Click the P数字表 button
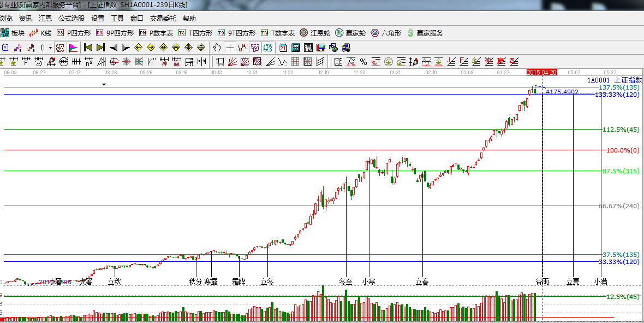The image size is (644, 323). pyautogui.click(x=156, y=33)
